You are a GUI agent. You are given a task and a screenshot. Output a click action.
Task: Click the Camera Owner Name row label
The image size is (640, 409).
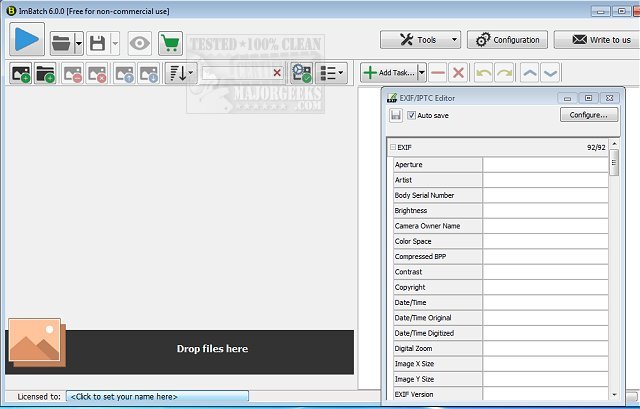point(438,226)
